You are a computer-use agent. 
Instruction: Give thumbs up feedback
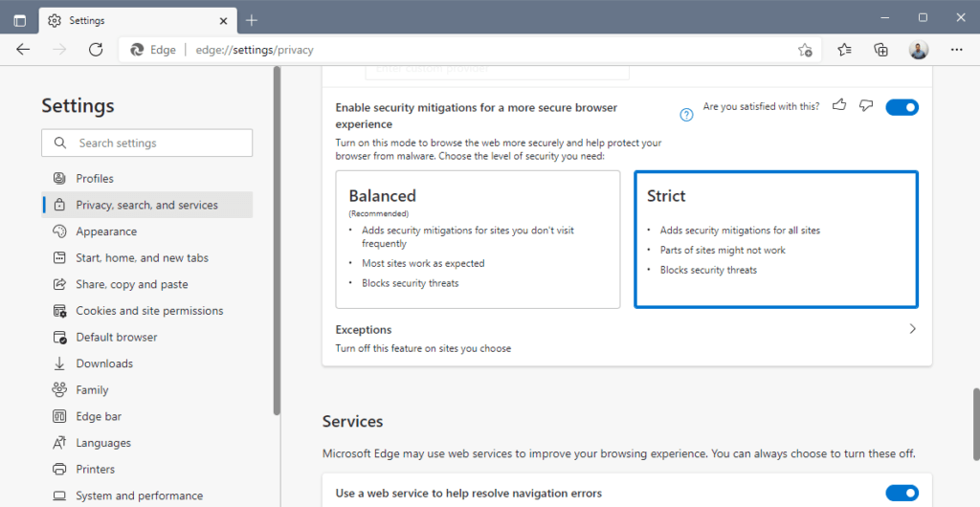(839, 105)
